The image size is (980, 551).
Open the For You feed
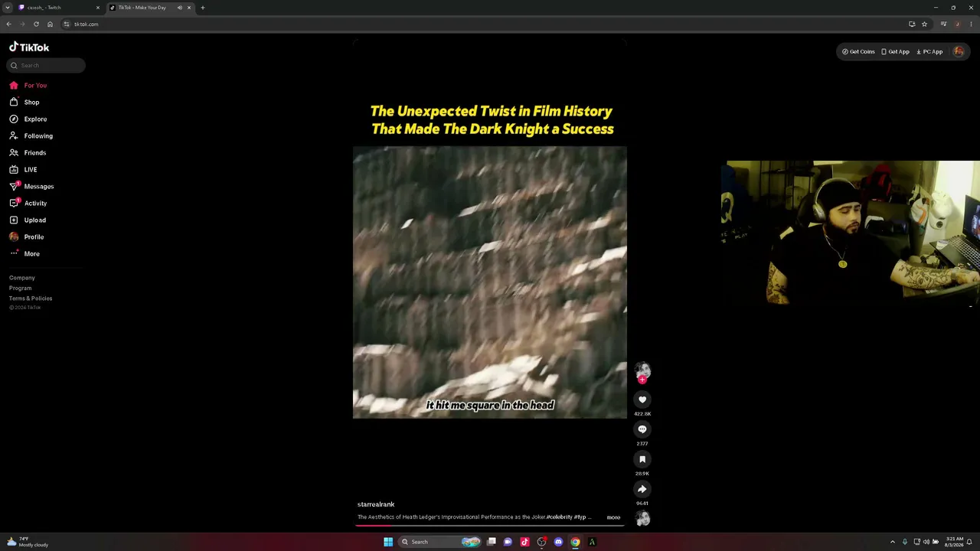coord(28,86)
